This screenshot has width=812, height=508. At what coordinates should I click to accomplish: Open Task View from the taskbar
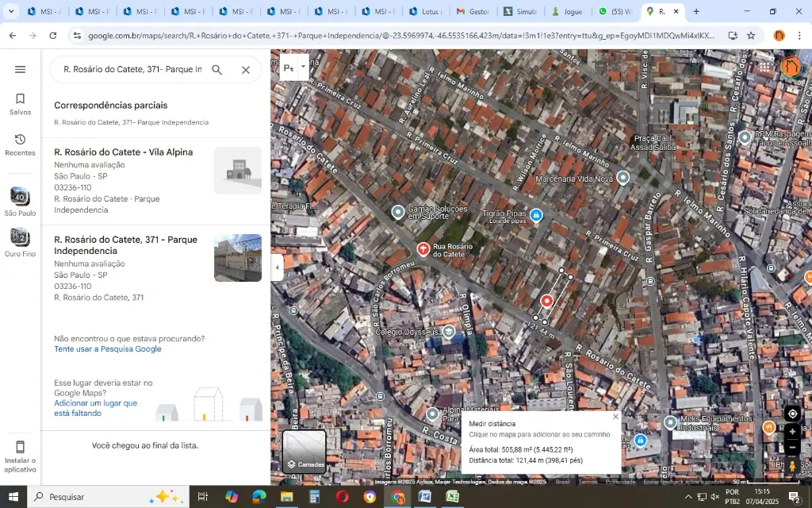pyautogui.click(x=202, y=497)
